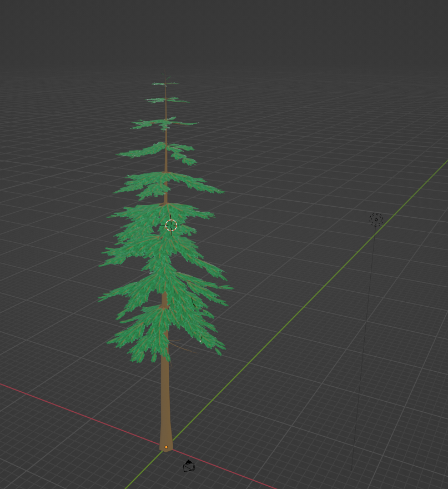Screen dimensions: 448x489
Task: Click the second branch tier from the top
Action: pyautogui.click(x=167, y=101)
